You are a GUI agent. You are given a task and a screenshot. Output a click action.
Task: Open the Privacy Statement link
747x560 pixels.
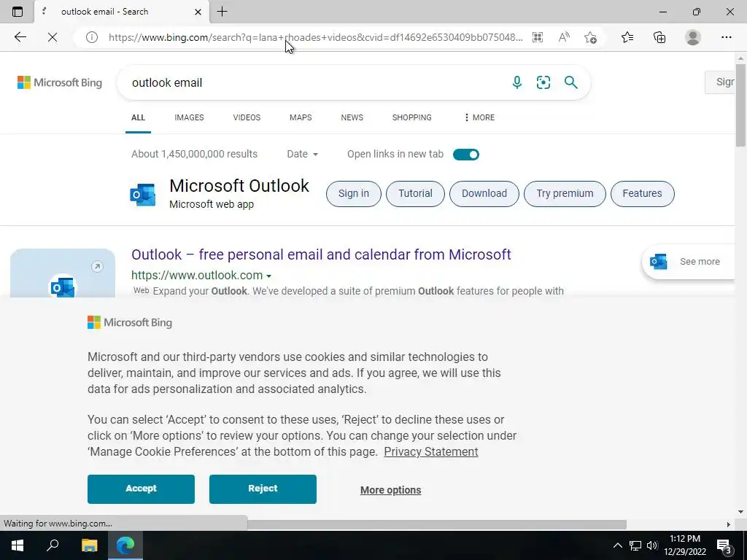click(x=430, y=452)
